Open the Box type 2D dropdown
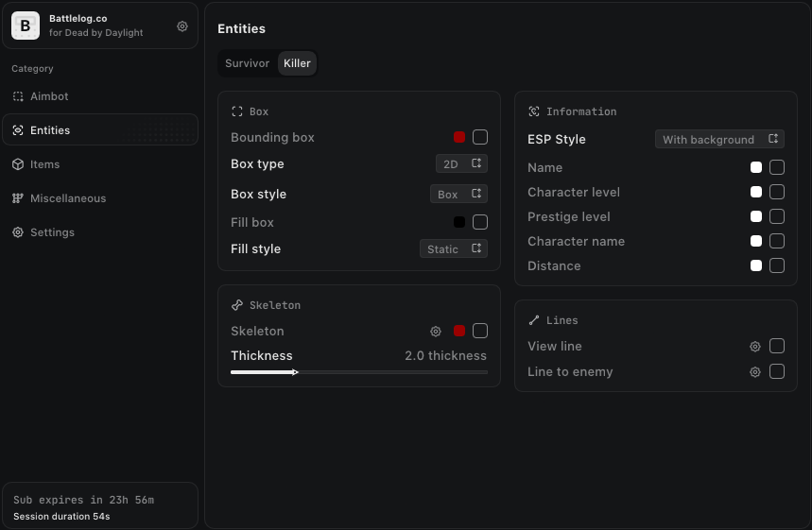The height and width of the screenshot is (530, 812). tap(461, 163)
